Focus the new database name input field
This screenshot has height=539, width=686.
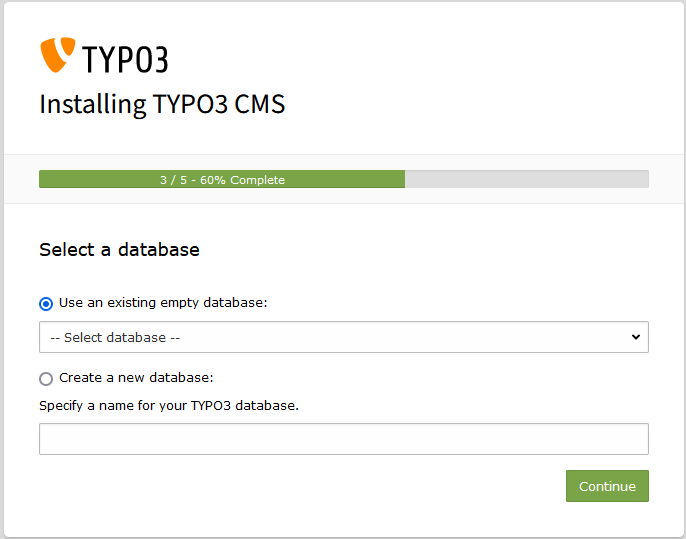coord(343,439)
